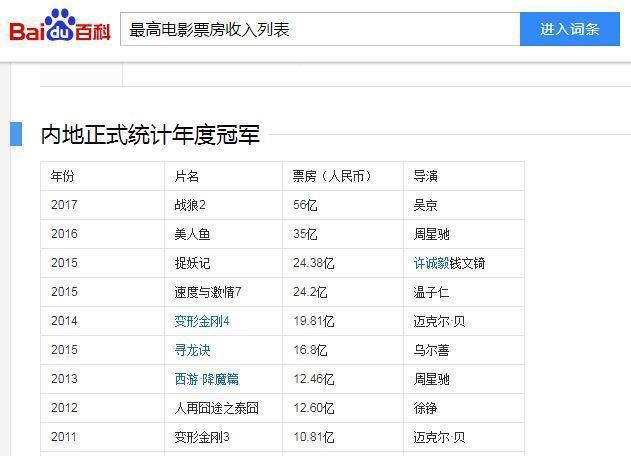Select 迈克尔·贝 in the 变形金刚3 row

click(464, 437)
